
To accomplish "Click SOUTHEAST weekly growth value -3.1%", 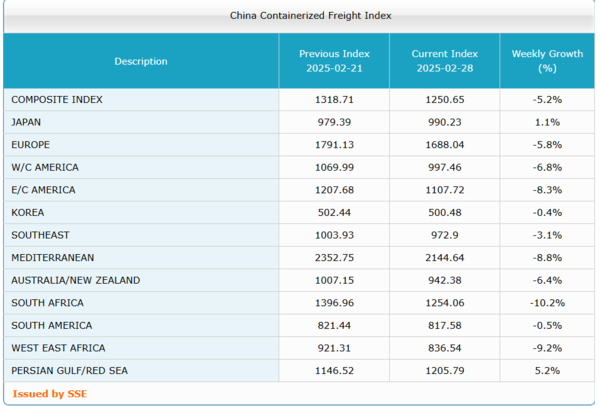I will (x=546, y=235).
